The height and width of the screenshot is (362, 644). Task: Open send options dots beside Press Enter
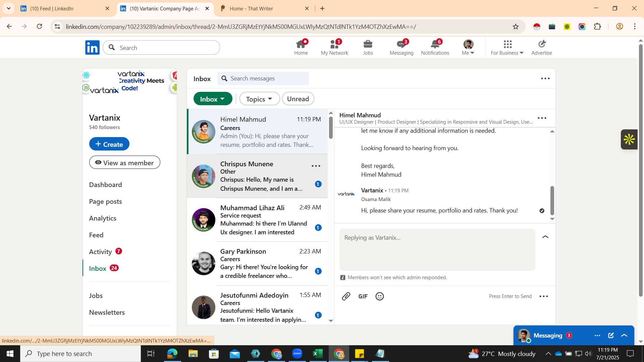544,296
